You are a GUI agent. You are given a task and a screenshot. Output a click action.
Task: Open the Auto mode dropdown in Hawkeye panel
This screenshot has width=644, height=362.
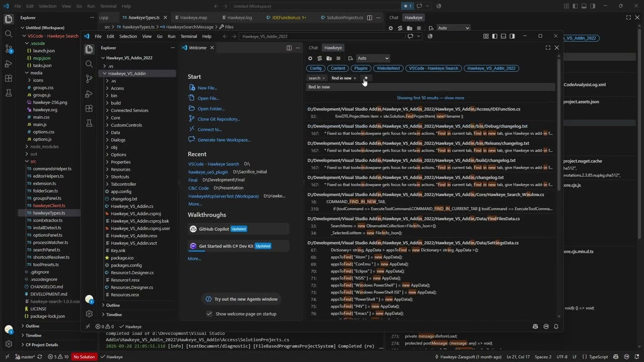tap(373, 58)
